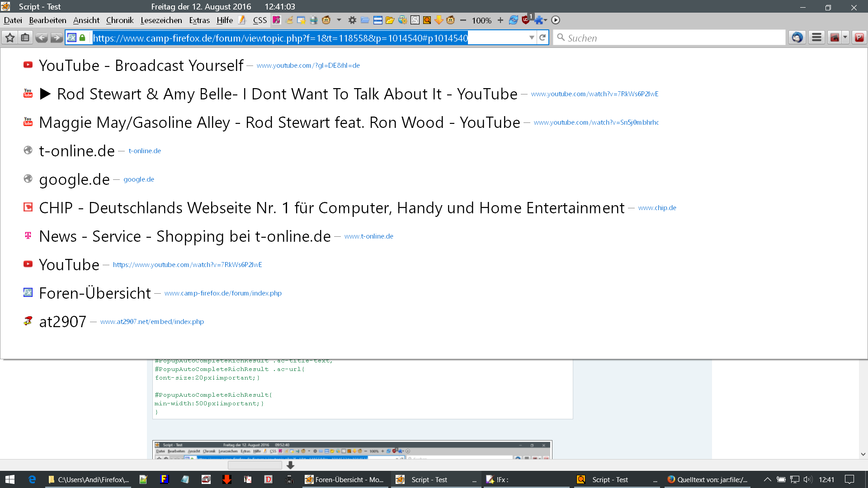Click the bookmark star icon

coord(10,38)
